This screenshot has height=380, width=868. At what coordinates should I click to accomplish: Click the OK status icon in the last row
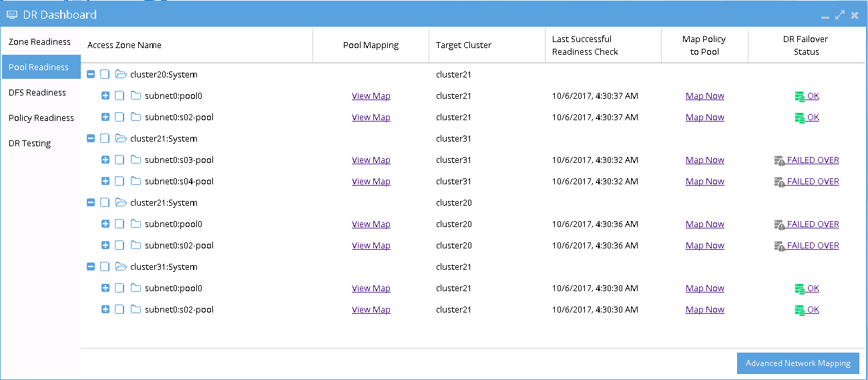coord(800,310)
